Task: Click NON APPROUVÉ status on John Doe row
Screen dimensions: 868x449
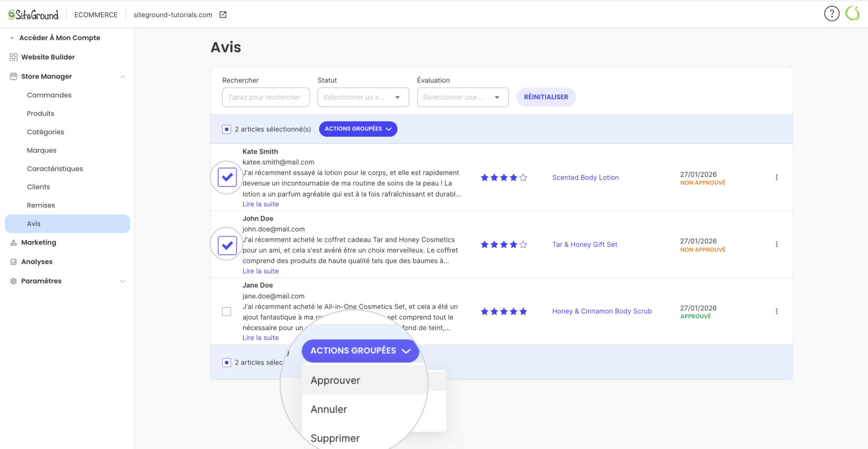Action: pos(703,250)
